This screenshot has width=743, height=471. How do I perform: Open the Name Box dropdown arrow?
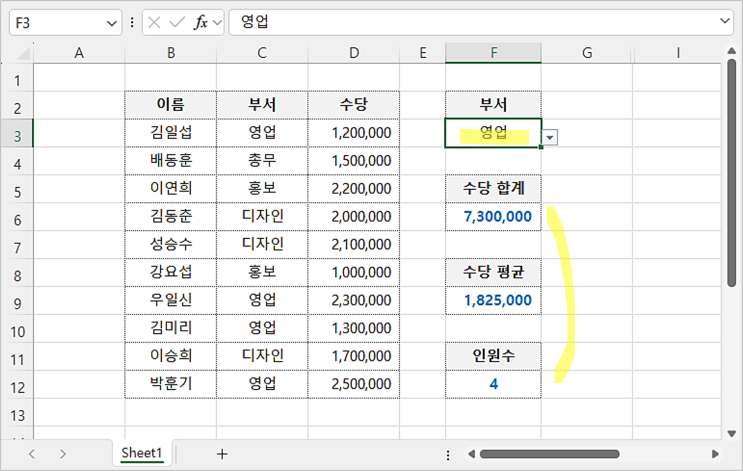(x=111, y=23)
